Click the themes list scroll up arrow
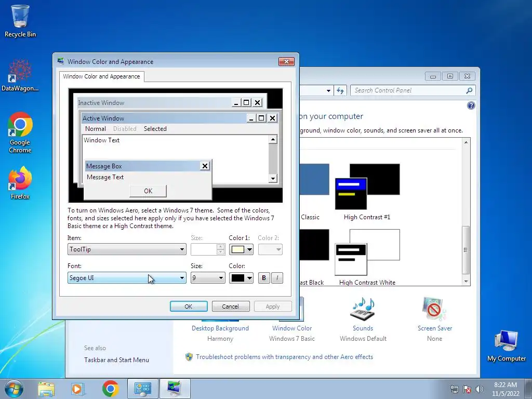532x399 pixels. [466, 142]
